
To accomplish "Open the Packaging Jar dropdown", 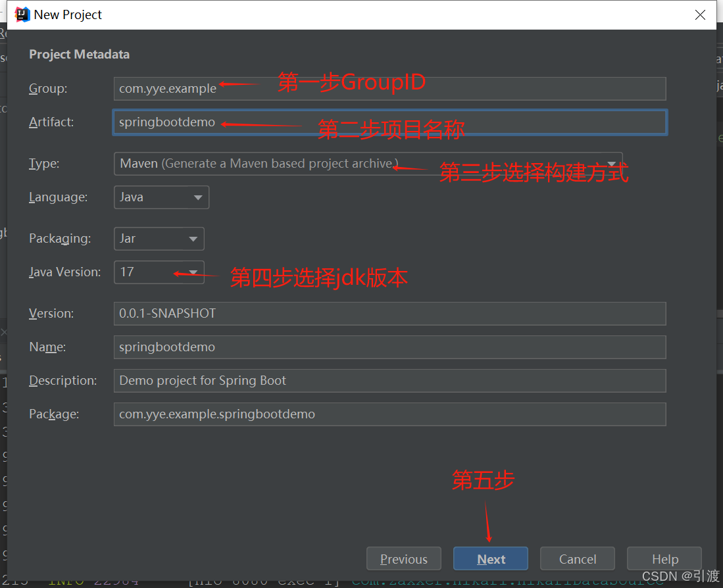I will tap(159, 239).
